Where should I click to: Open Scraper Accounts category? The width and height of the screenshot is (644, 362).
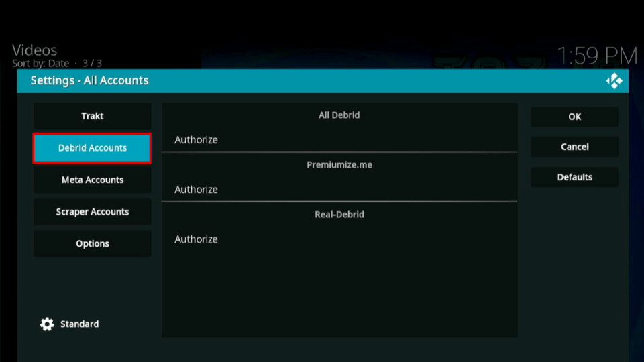93,212
